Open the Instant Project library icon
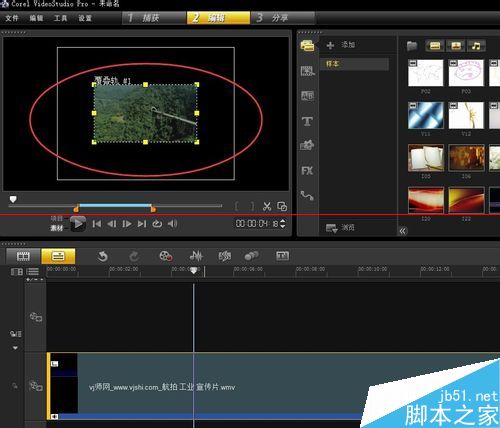 coord(307,71)
